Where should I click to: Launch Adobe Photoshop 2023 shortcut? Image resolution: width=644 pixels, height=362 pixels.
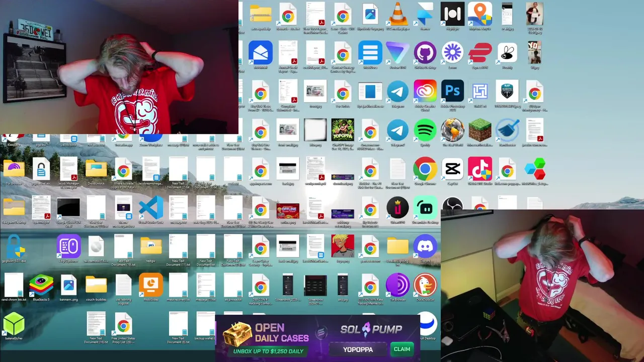pos(452,92)
